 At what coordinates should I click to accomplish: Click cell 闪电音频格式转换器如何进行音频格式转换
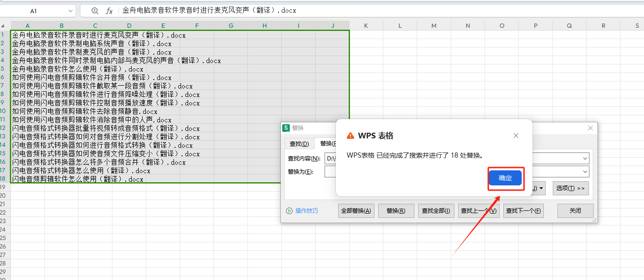point(102,145)
